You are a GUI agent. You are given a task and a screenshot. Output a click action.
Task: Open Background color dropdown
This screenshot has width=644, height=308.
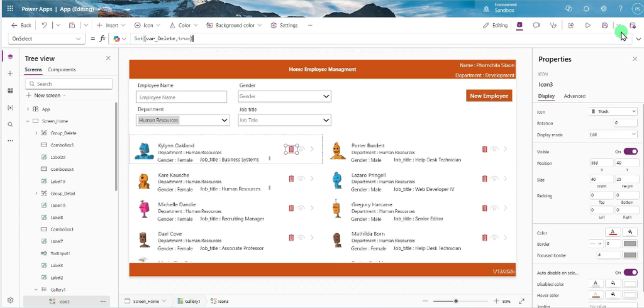tap(234, 26)
